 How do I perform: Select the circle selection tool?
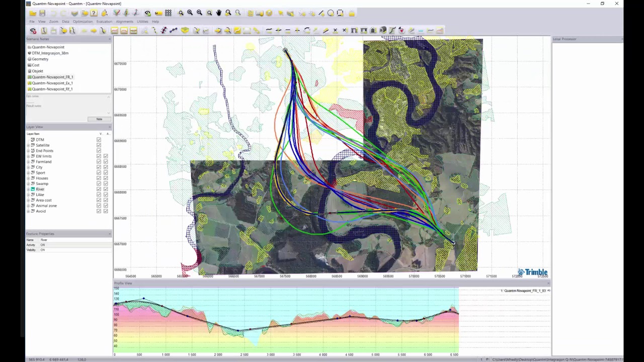click(331, 13)
